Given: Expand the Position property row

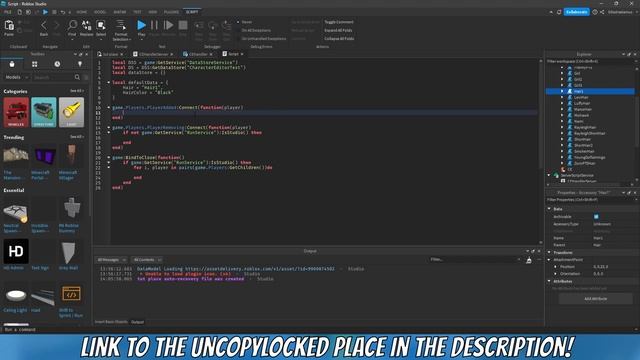Looking at the screenshot, I should tap(556, 267).
